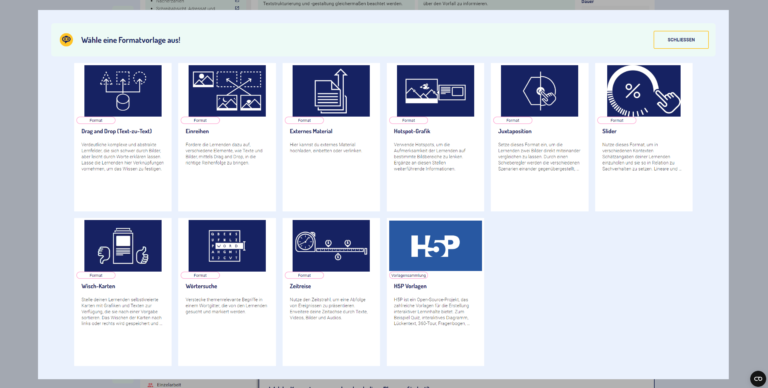This screenshot has width=768, height=388.
Task: Choose the Zeitreise timeline image
Action: [x=331, y=245]
